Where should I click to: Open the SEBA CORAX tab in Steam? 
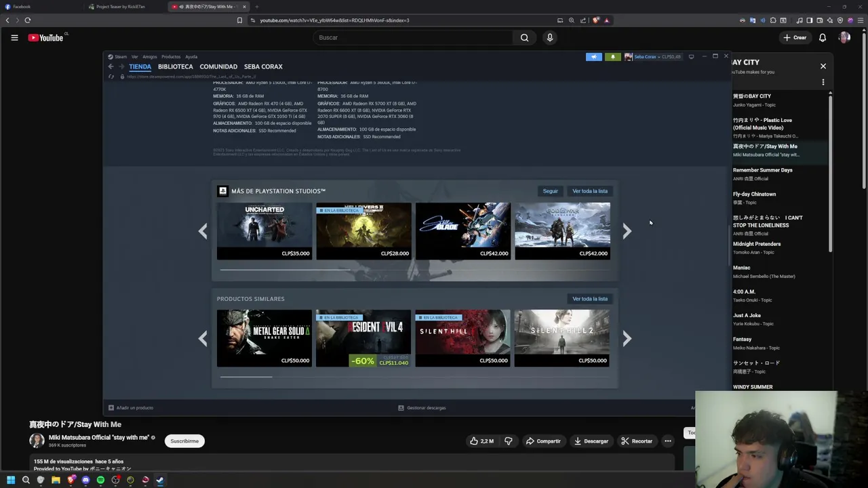pyautogui.click(x=263, y=66)
